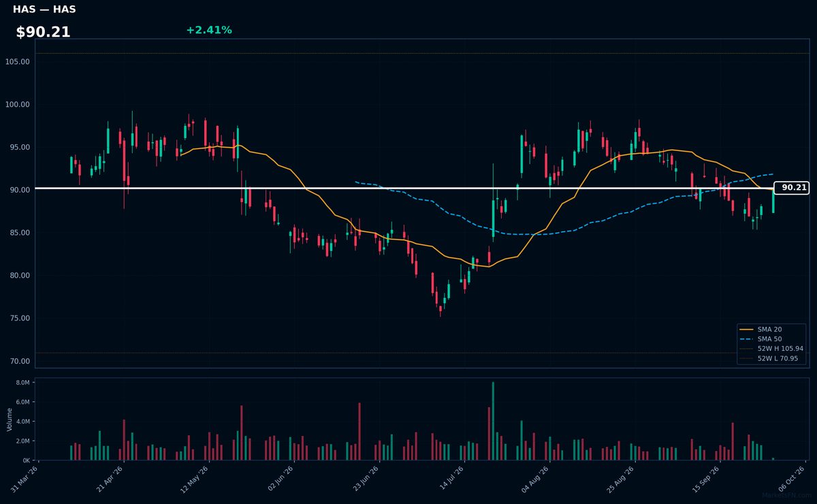This screenshot has width=817, height=504.
Task: Click the 4.0M volume axis label
Action: pyautogui.click(x=22, y=422)
